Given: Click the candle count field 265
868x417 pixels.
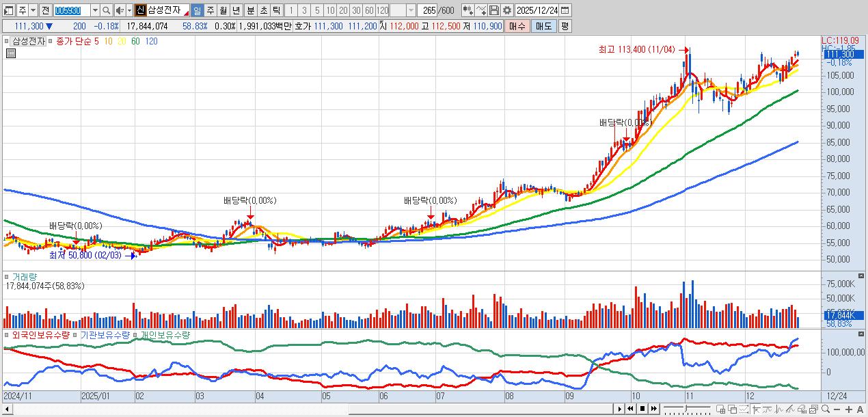Looking at the screenshot, I should point(428,10).
